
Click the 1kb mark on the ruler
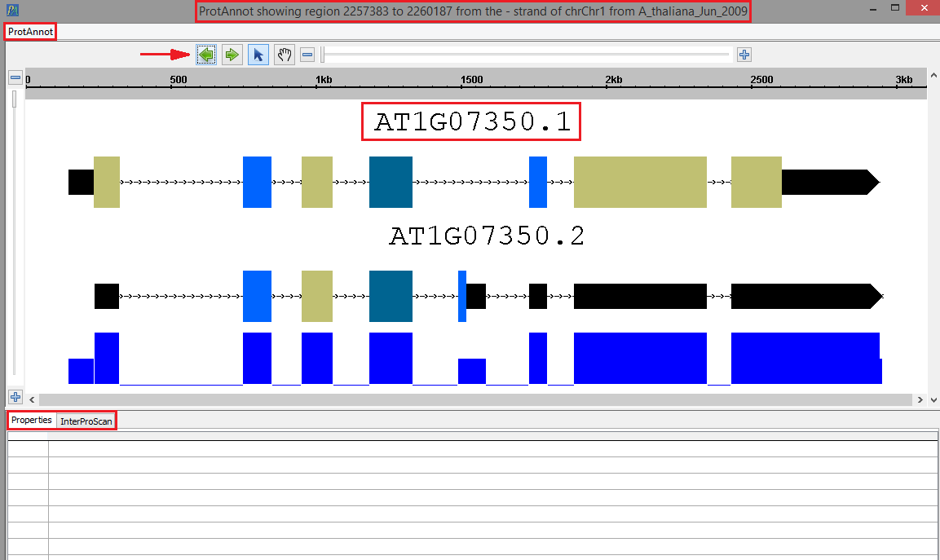324,80
